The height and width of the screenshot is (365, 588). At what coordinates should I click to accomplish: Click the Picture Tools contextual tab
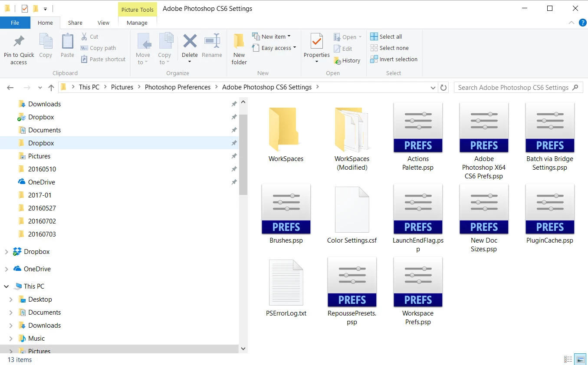tap(138, 10)
